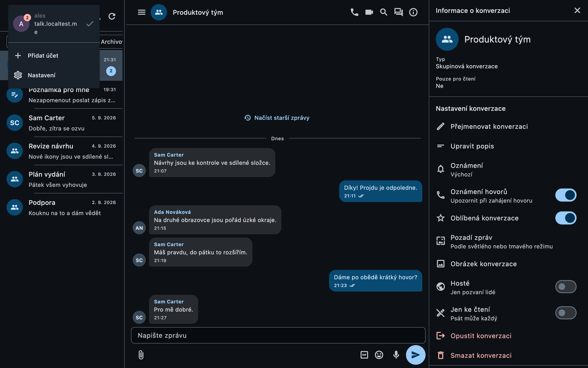Viewport: 588px width, 368px height.
Task: Click Ada Nováková's message about úzké okraje
Action: pos(215,220)
